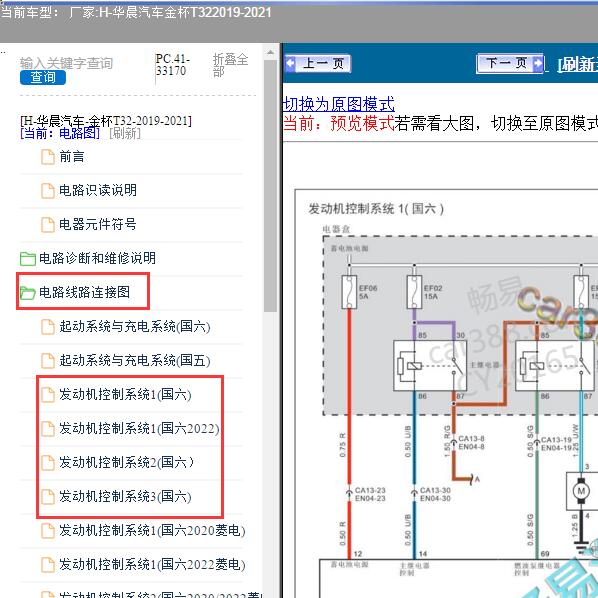Click the EF06 5A fuse label in diagram
The width and height of the screenshot is (598, 598).
368,292
